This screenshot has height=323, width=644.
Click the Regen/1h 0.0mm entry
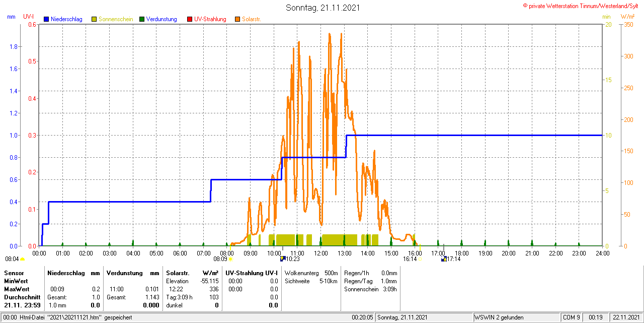[x=370, y=273]
